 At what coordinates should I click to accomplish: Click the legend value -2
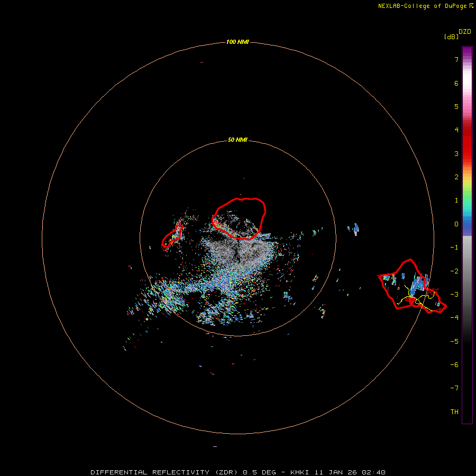click(454, 271)
